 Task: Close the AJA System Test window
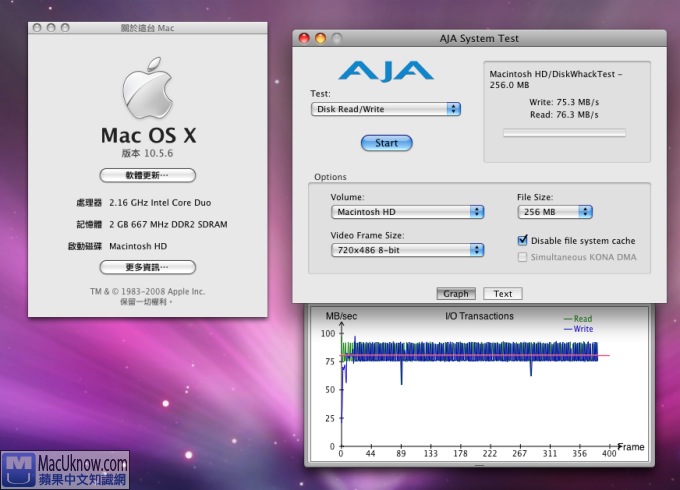point(304,38)
